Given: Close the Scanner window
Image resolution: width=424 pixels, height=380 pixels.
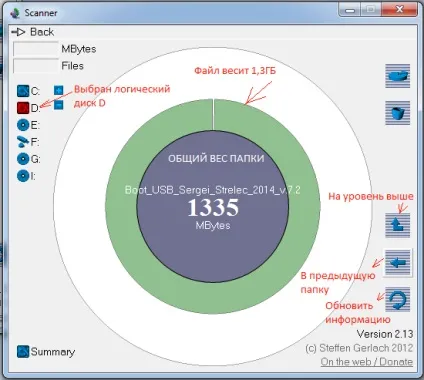Looking at the screenshot, I should pos(400,10).
